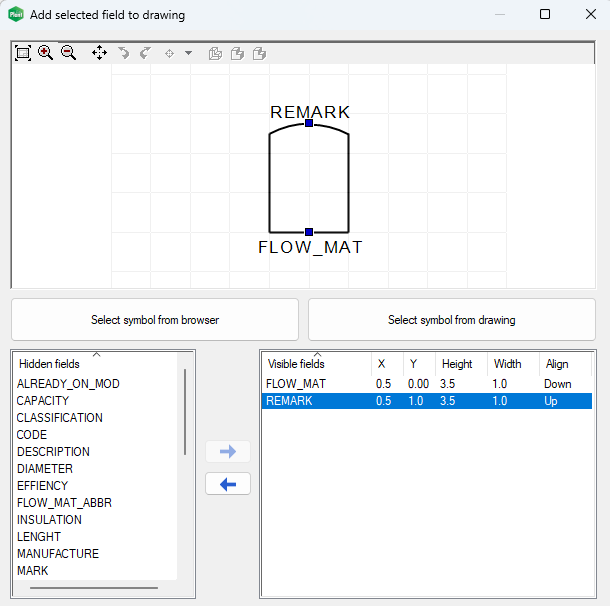This screenshot has width=610, height=606.
Task: Click the Height column header
Action: coord(457,364)
